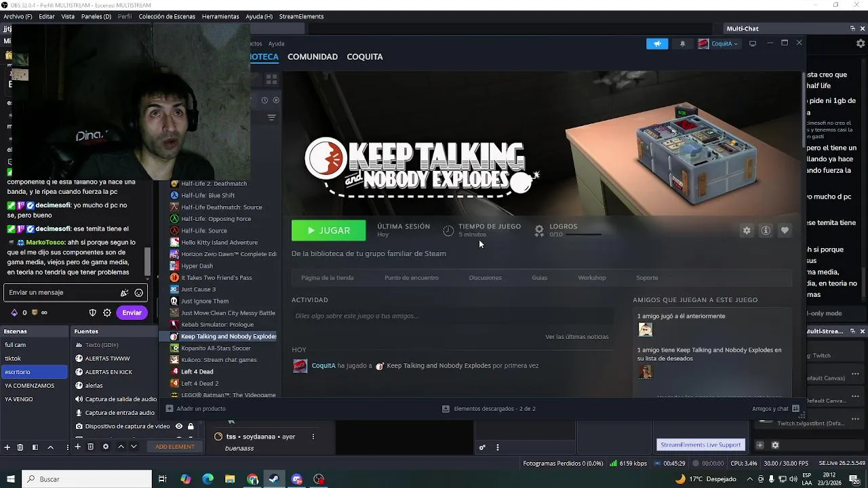Open Steam notifications bell
This screenshot has width=868, height=488.
click(682, 43)
